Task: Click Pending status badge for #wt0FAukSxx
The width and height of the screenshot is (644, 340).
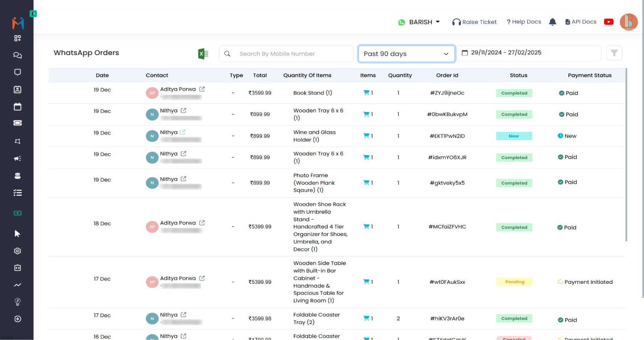Action: 514,282
